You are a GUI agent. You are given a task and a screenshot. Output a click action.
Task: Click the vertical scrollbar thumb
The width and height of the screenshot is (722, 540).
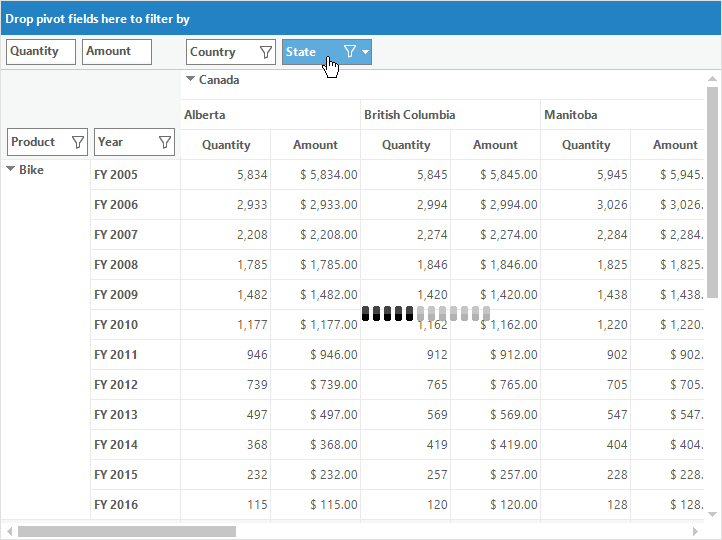coord(712,192)
